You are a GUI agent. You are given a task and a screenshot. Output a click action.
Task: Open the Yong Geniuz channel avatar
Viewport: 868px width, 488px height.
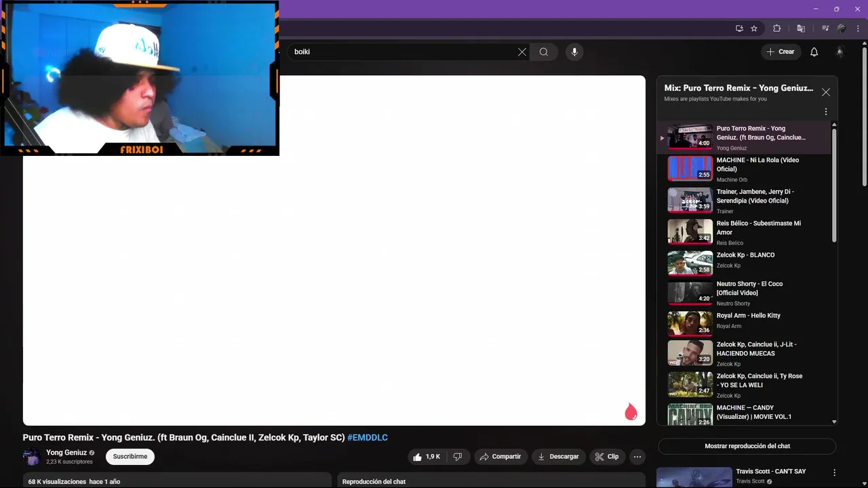(32, 457)
